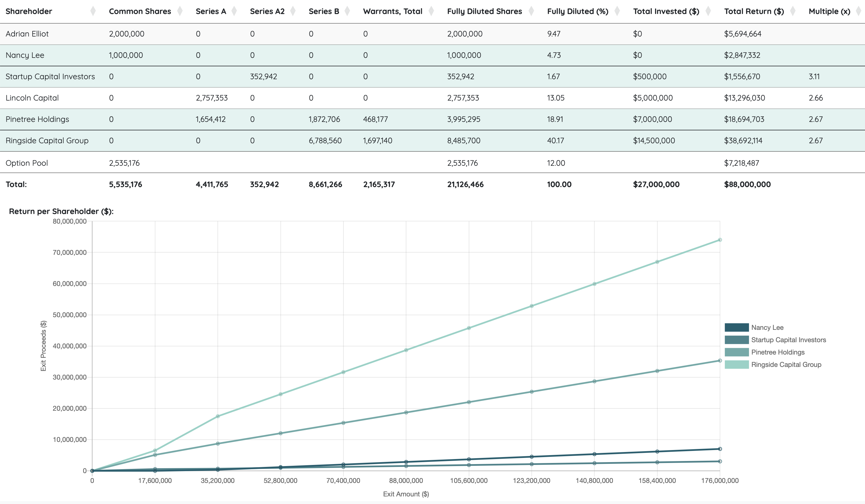The height and width of the screenshot is (504, 865).
Task: Click the Multiple (x) column header
Action: [829, 11]
